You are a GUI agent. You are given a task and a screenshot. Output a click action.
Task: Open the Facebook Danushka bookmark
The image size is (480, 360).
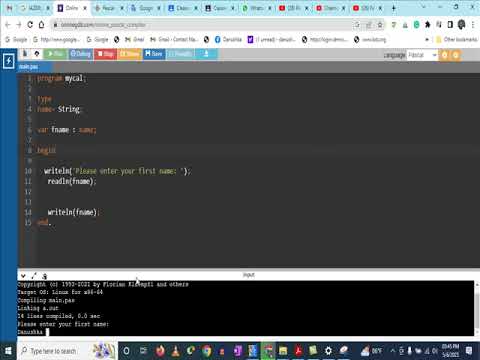pyautogui.click(x=229, y=39)
